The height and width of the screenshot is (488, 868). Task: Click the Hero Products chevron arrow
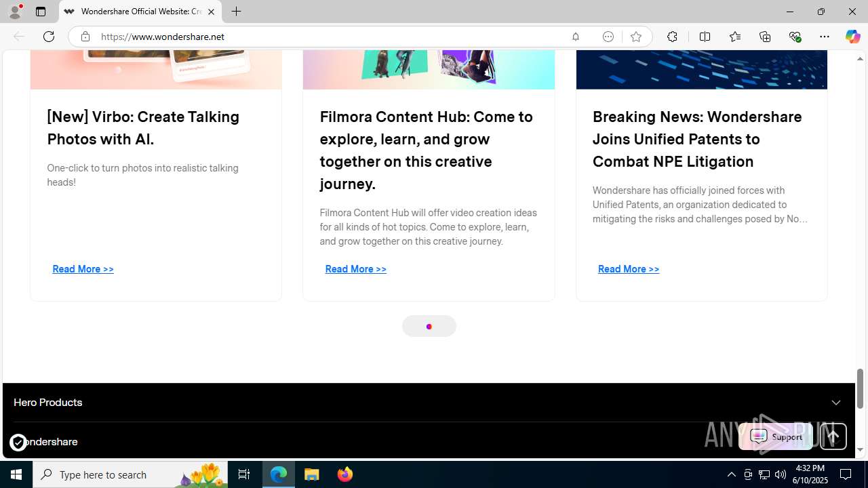[x=835, y=403]
